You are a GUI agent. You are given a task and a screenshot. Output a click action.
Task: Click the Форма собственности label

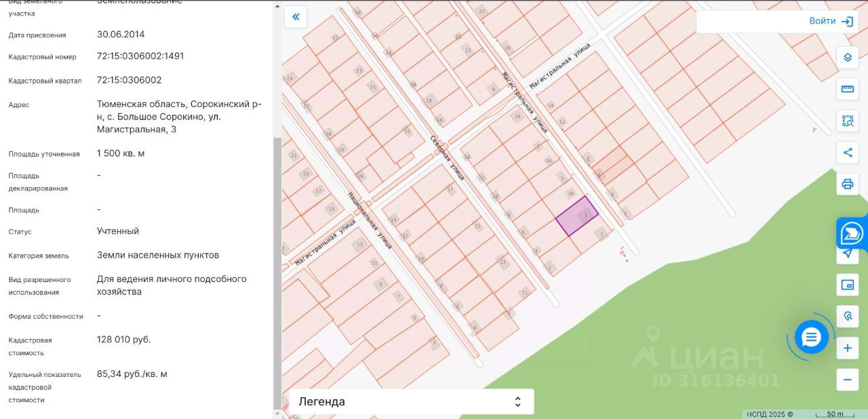point(46,317)
